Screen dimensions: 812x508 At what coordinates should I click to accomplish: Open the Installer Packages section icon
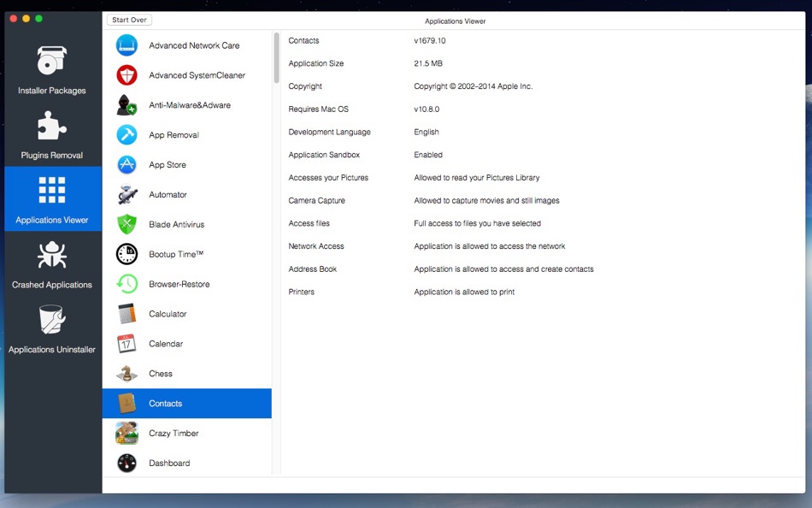[x=52, y=60]
